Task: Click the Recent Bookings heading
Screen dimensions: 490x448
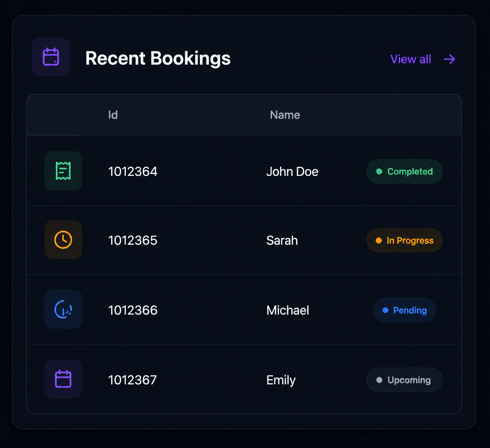Action: coord(158,58)
